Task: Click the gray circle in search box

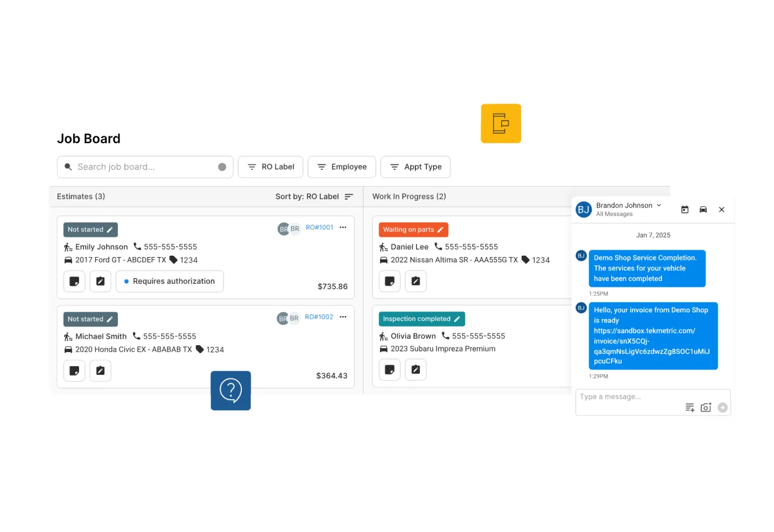Action: point(222,167)
